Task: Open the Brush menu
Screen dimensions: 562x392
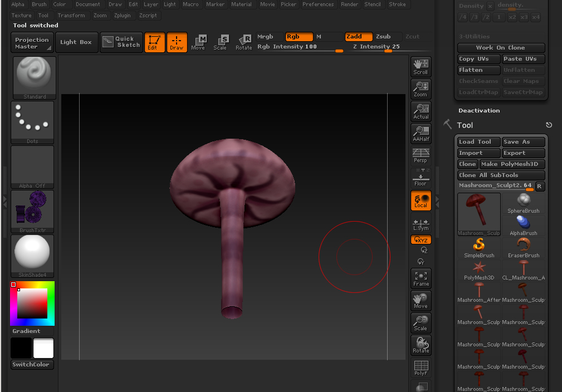Action: [39, 4]
